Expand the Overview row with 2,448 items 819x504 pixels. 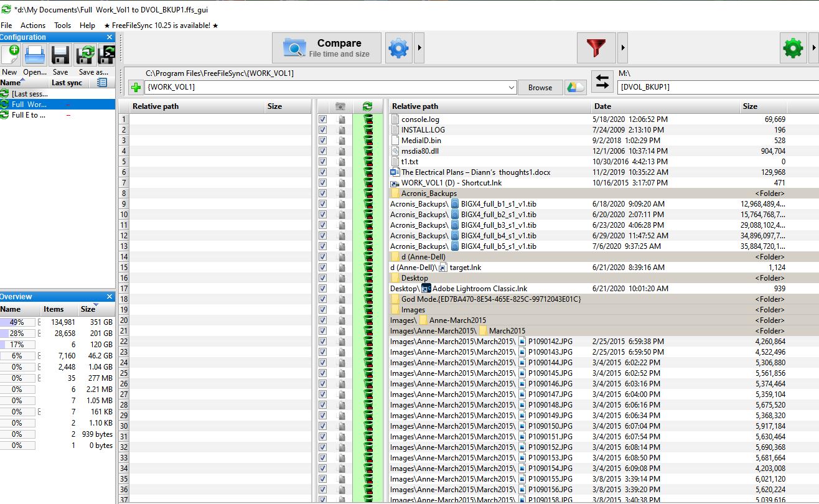(39, 367)
